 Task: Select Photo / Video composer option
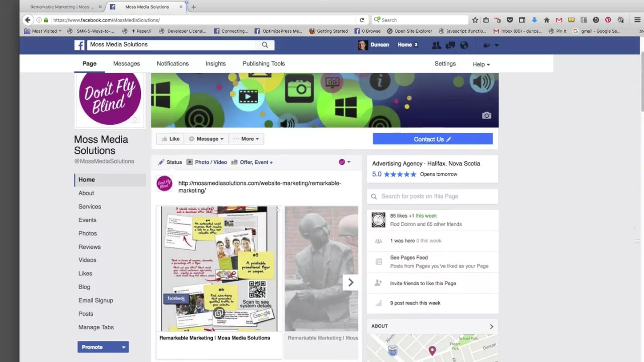(207, 162)
